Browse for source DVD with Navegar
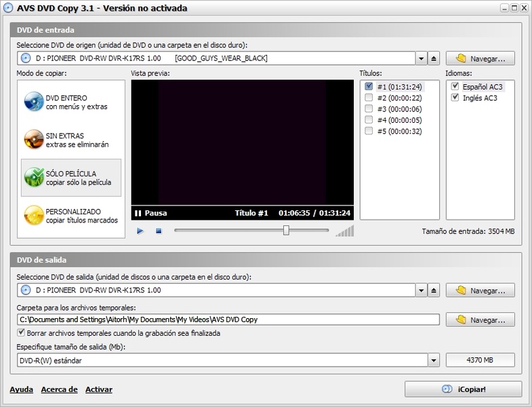This screenshot has height=407, width=532. 480,58
